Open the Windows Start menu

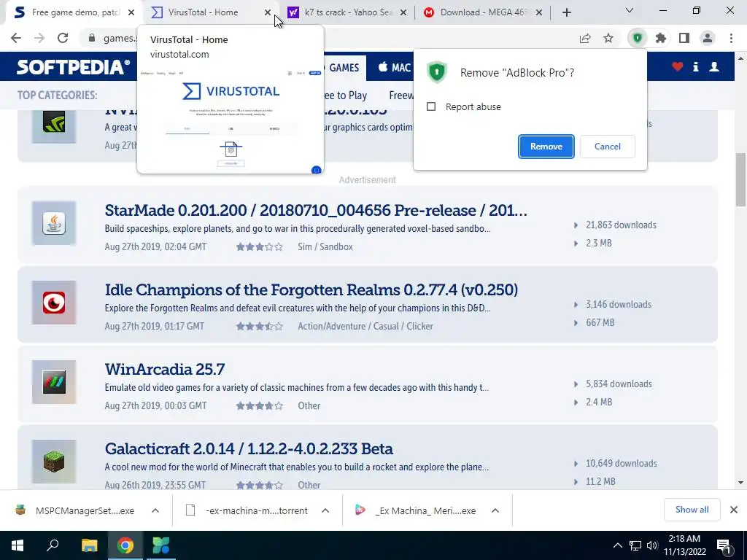pos(18,545)
